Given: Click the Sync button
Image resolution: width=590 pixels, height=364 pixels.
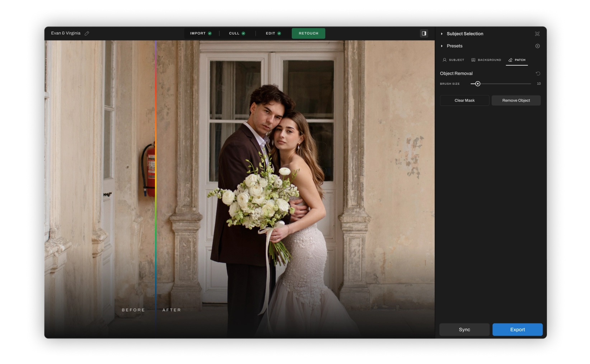Looking at the screenshot, I should tap(464, 330).
